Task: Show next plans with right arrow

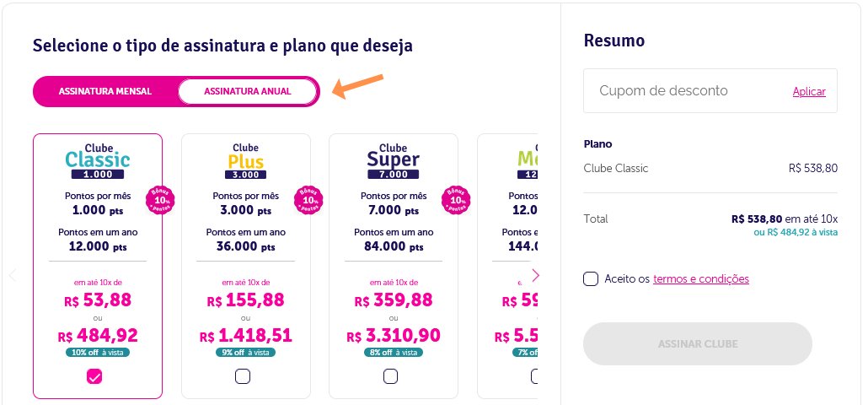Action: pos(535,275)
